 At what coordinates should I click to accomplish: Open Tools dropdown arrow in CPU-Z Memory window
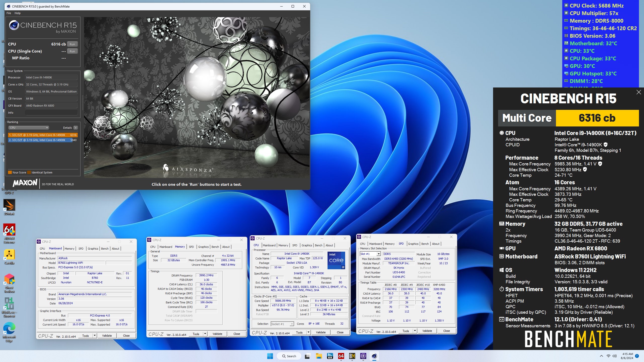pyautogui.click(x=205, y=334)
